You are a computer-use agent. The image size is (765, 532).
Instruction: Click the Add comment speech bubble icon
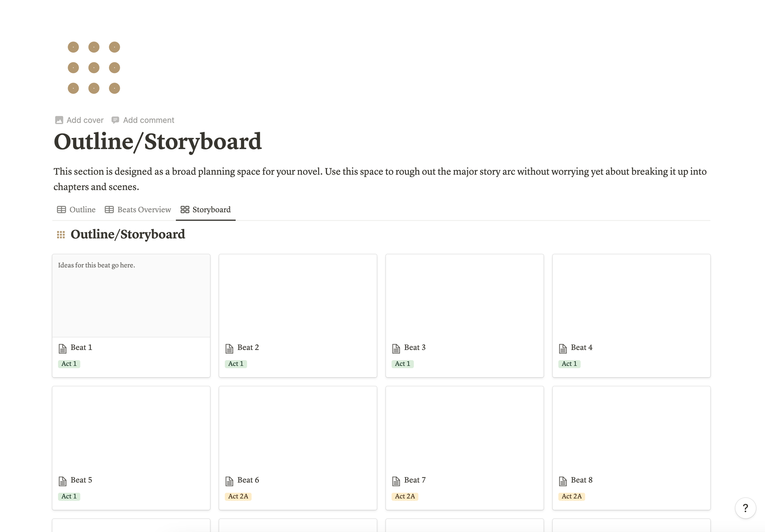[115, 120]
